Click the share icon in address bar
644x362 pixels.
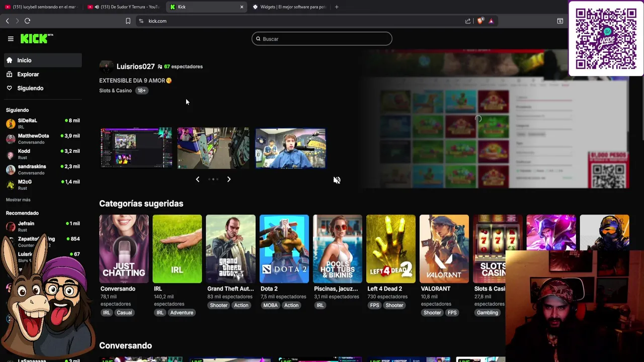(x=468, y=21)
